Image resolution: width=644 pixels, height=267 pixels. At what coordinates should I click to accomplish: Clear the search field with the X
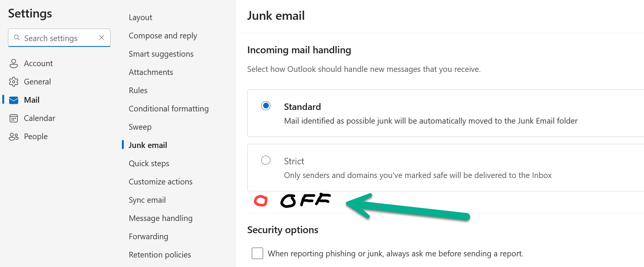click(x=101, y=38)
